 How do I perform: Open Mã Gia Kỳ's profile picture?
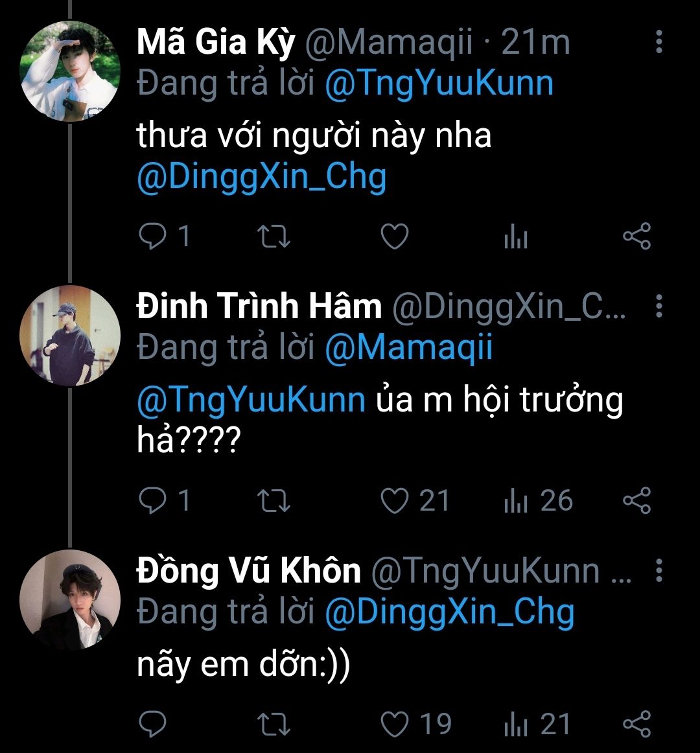tap(70, 71)
